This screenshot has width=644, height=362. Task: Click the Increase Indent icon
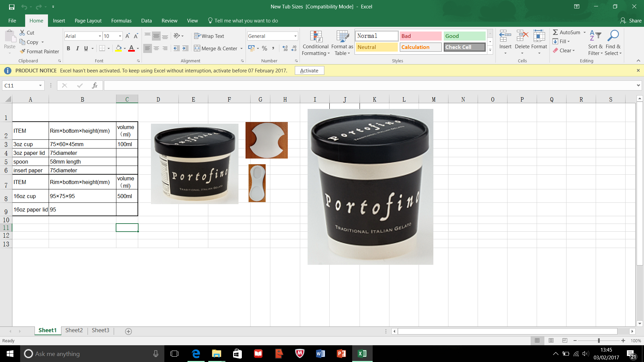coord(185,48)
